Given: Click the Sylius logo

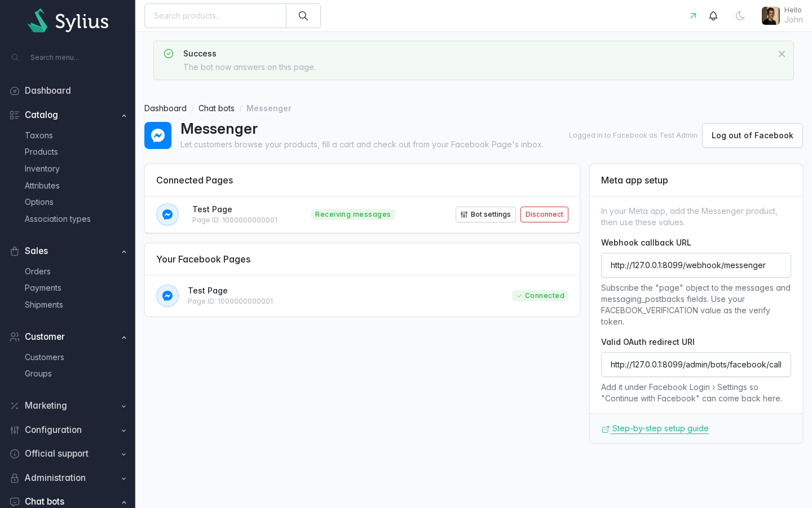Looking at the screenshot, I should click(68, 21).
